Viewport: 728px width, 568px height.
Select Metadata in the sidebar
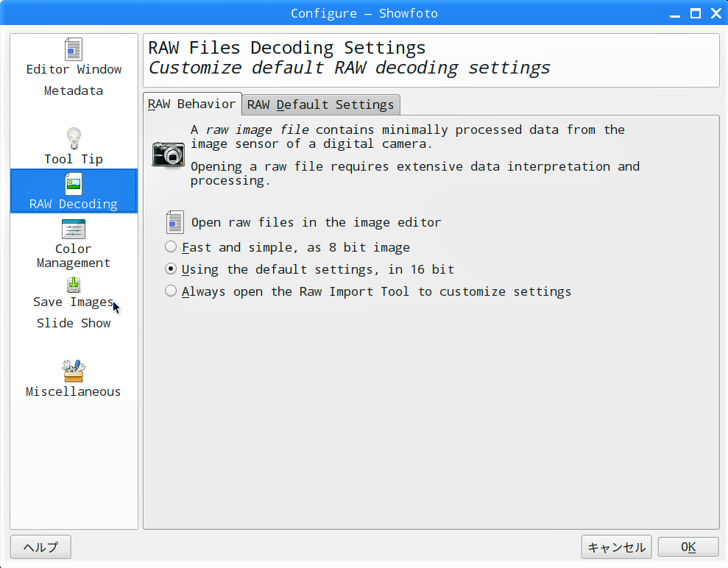tap(74, 90)
